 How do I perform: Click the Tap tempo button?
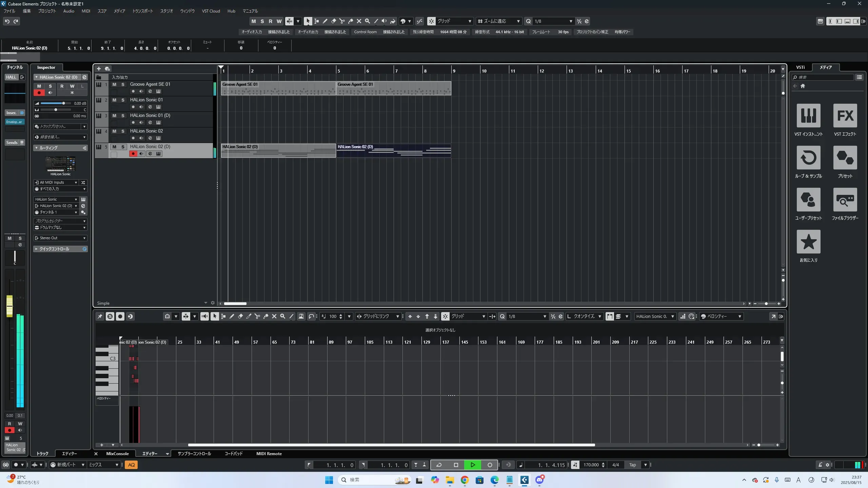632,465
